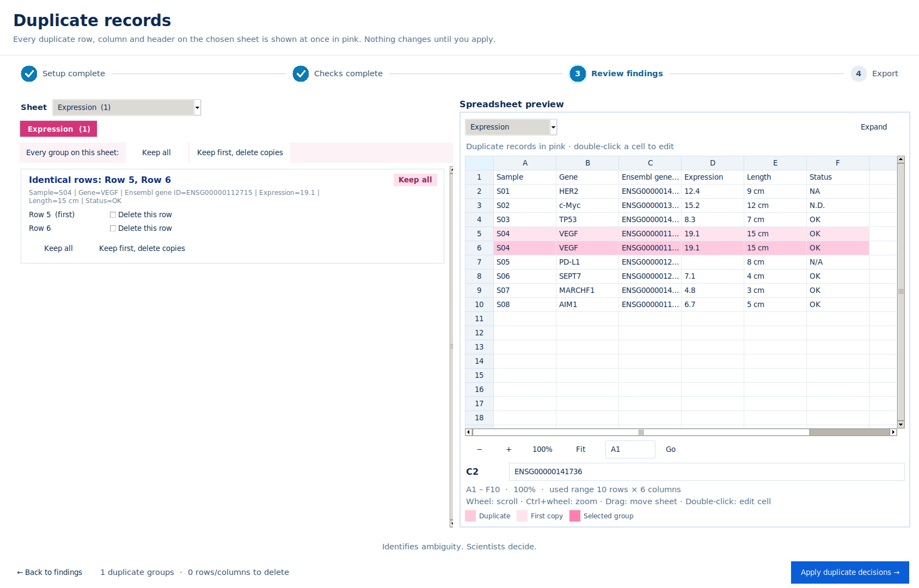This screenshot has height=588, width=919.
Task: Go Back to findings
Action: [50, 572]
